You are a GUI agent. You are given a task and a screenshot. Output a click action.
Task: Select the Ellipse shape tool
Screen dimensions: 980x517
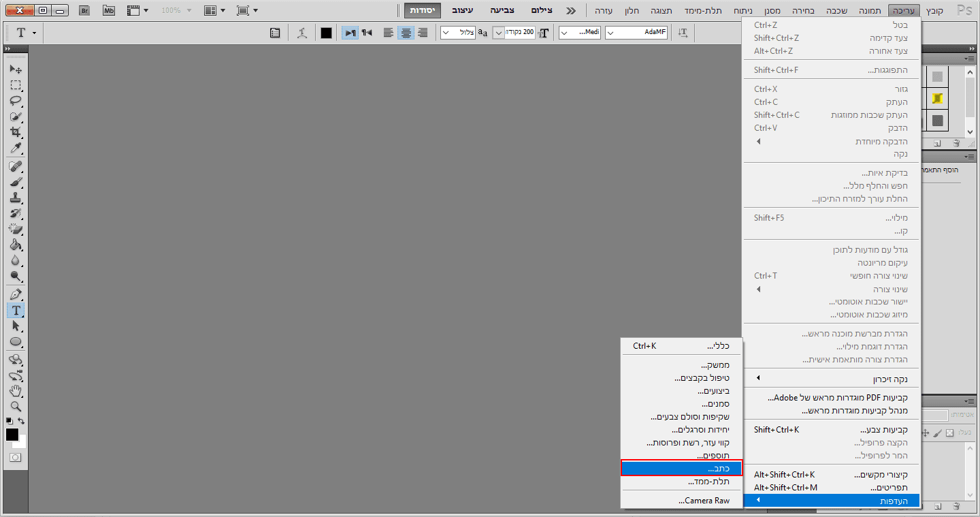[16, 341]
